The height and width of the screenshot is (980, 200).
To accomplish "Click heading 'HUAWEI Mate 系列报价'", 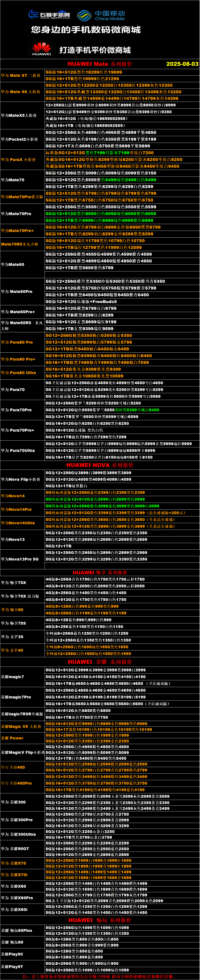I will click(100, 64).
